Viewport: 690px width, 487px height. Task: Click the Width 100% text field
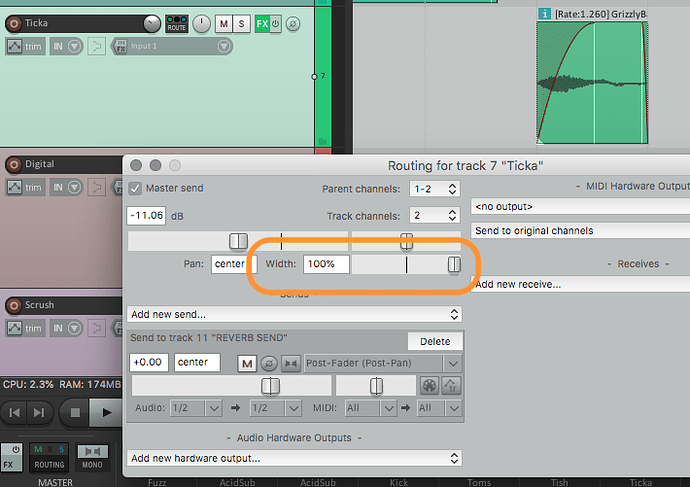point(326,264)
